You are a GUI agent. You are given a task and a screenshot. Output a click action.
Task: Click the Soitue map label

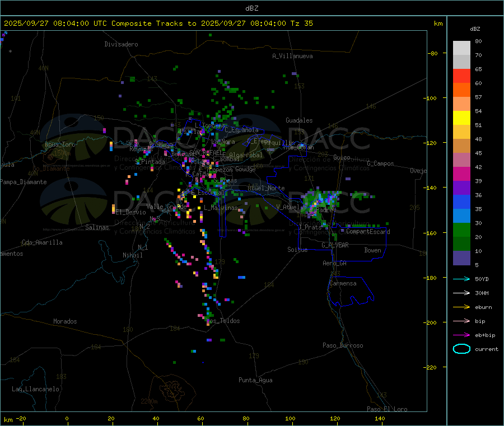[297, 250]
